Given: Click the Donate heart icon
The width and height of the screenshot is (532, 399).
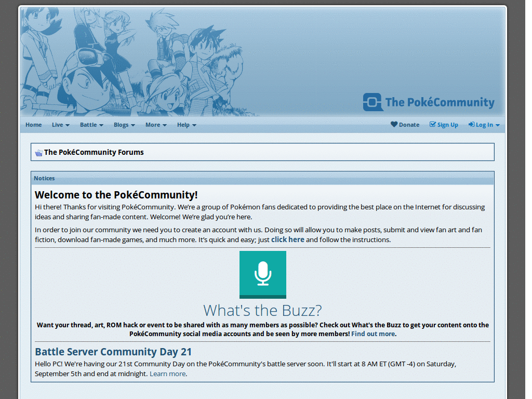Looking at the screenshot, I should pos(394,125).
